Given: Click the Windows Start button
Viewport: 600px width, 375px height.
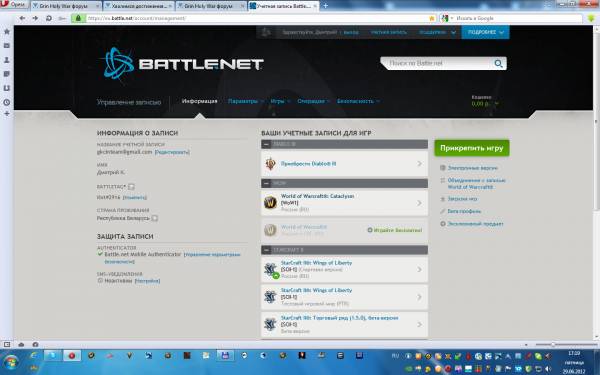Looking at the screenshot, I should click(11, 362).
